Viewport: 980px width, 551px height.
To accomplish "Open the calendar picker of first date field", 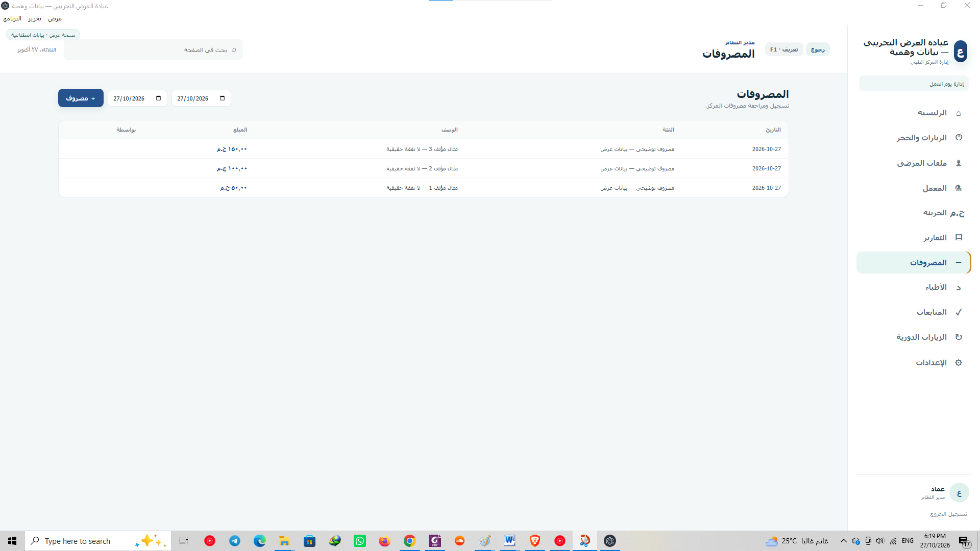I will pos(223,98).
